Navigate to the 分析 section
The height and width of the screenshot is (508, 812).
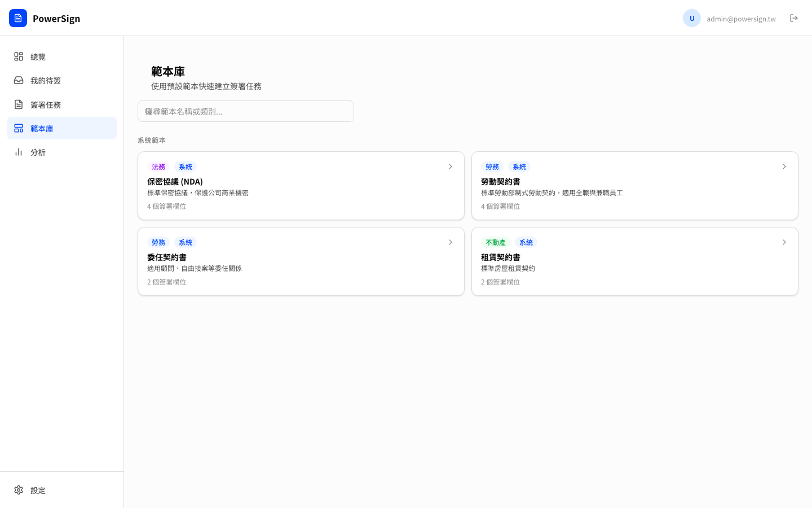tap(38, 152)
